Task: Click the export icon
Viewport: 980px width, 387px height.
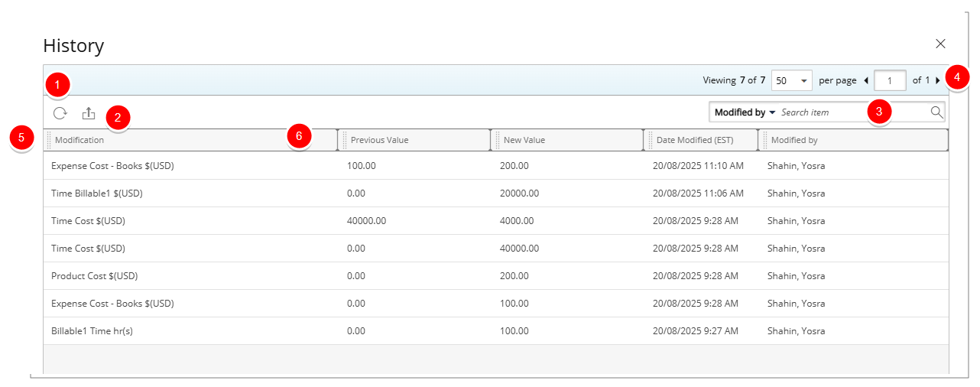Action: click(89, 113)
